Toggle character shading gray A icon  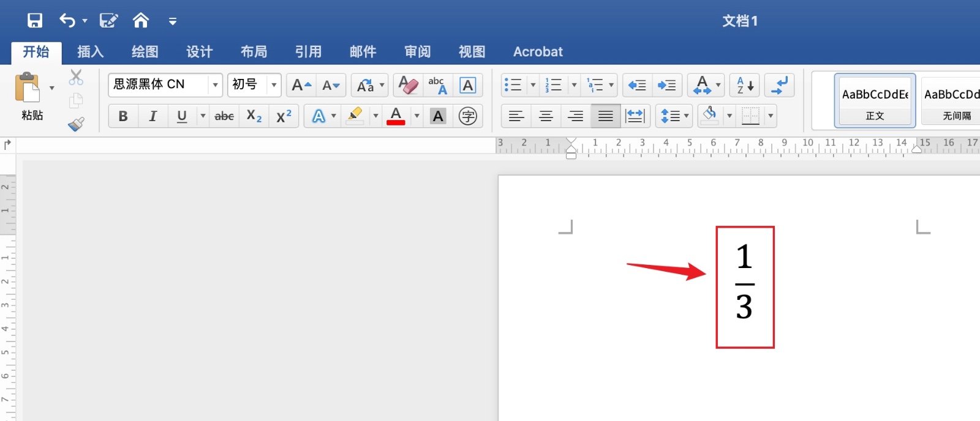438,116
